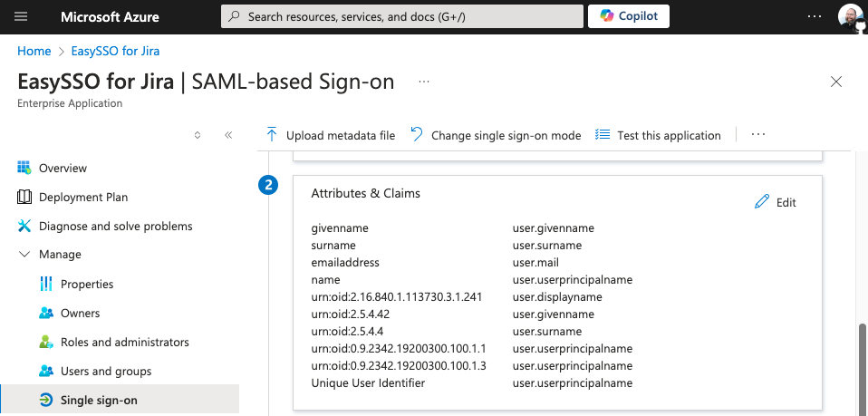
Task: Open the Azure portal hamburger menu
Action: pos(21,16)
